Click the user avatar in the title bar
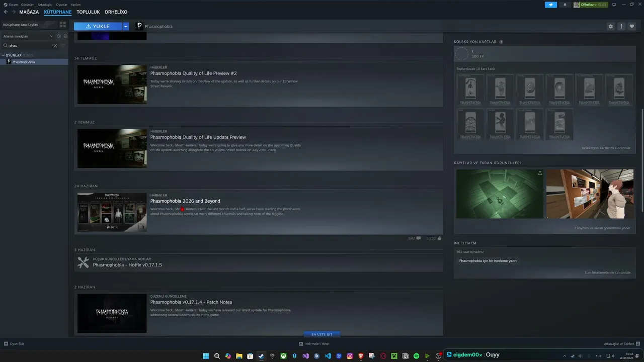Viewport: 644px width, 362px height. coord(577,5)
